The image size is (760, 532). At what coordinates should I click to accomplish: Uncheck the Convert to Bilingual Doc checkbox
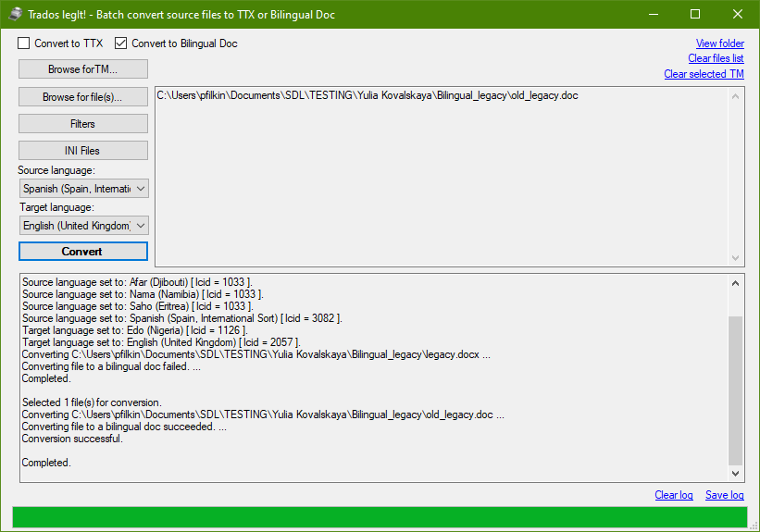pos(120,43)
